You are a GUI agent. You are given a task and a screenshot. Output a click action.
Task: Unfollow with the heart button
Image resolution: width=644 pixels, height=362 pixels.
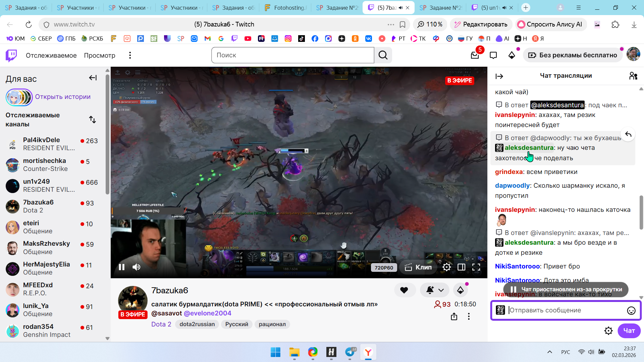point(404,290)
